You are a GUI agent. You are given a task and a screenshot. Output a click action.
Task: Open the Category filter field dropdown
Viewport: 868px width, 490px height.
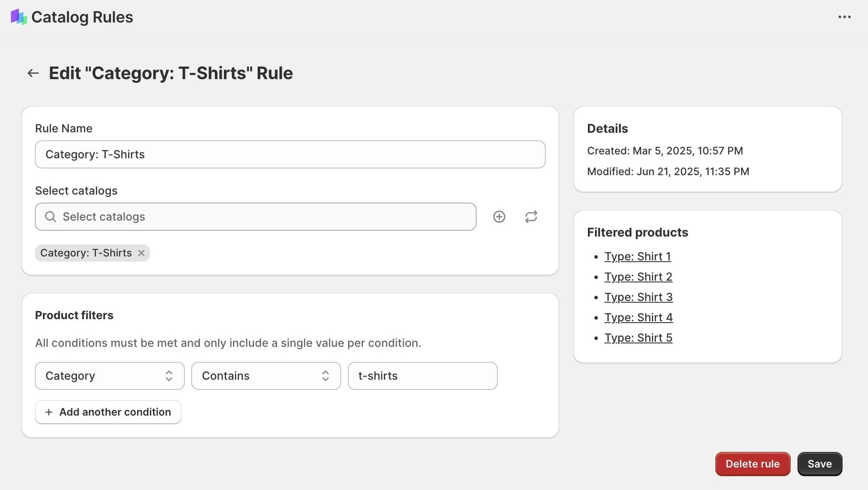pos(109,376)
